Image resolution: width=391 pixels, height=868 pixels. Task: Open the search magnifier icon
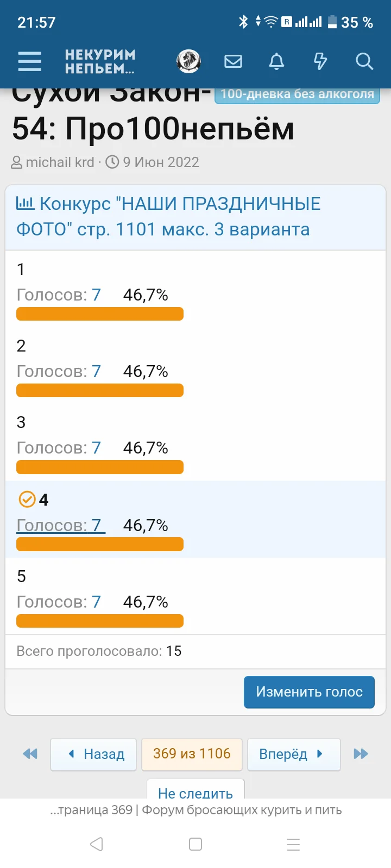coord(364,61)
